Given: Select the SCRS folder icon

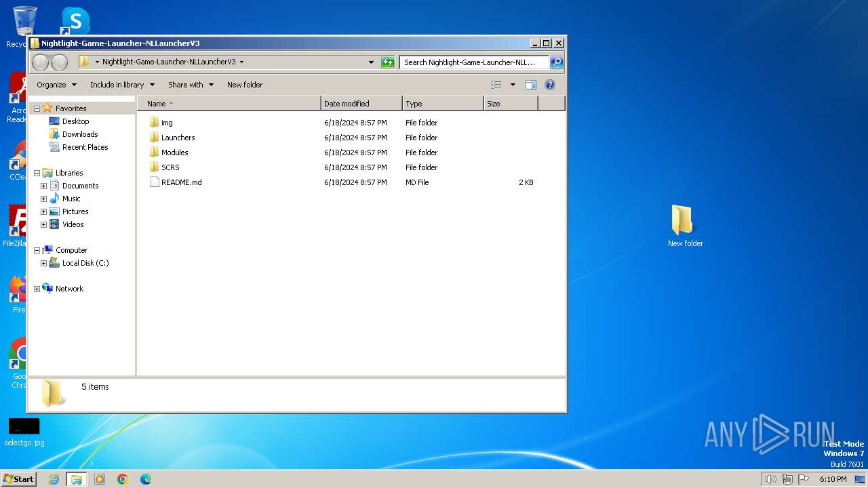Looking at the screenshot, I should coord(155,167).
